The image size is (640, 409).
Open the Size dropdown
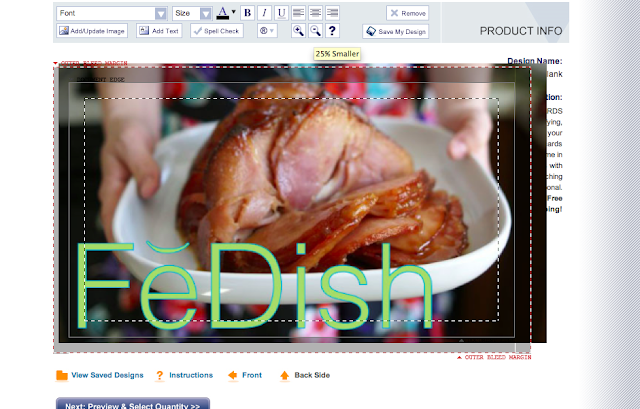192,13
